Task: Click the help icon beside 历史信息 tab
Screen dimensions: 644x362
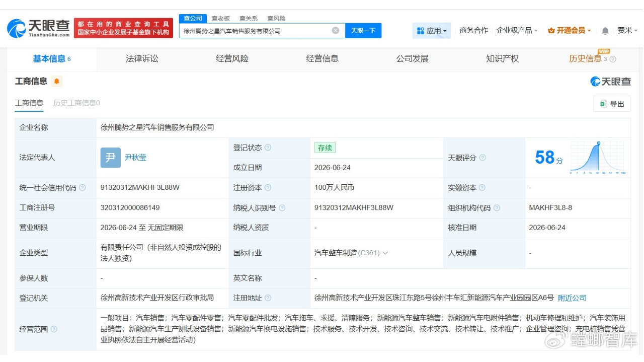Action: (613, 59)
